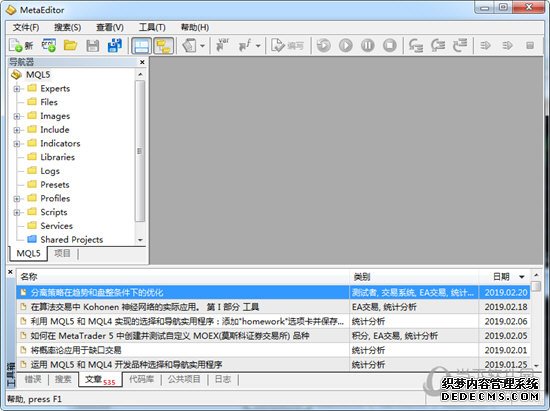The height and width of the screenshot is (411, 550).
Task: Expand the Profiles folder
Action: point(16,199)
